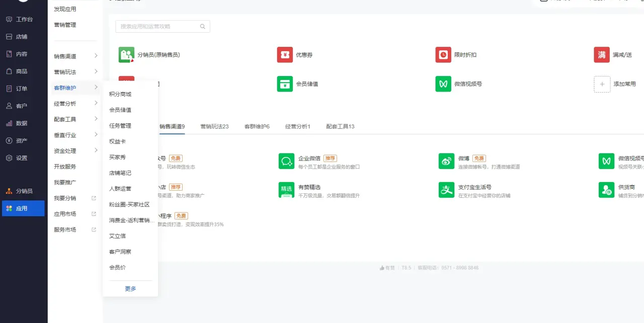Click the green 微信视频号 icon
The width and height of the screenshot is (644, 323).
click(x=443, y=84)
